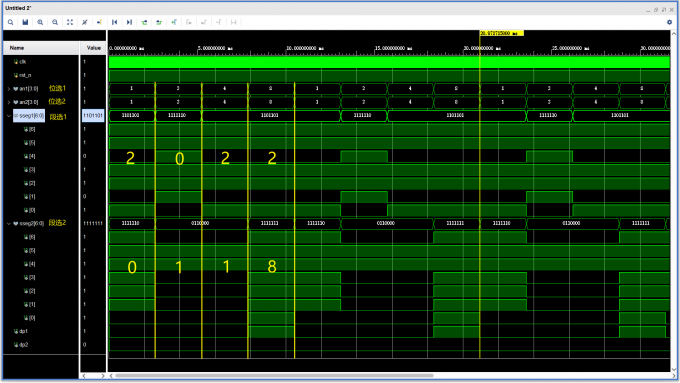Click the Zoom In magnifier
The height and width of the screenshot is (383, 680).
[40, 22]
